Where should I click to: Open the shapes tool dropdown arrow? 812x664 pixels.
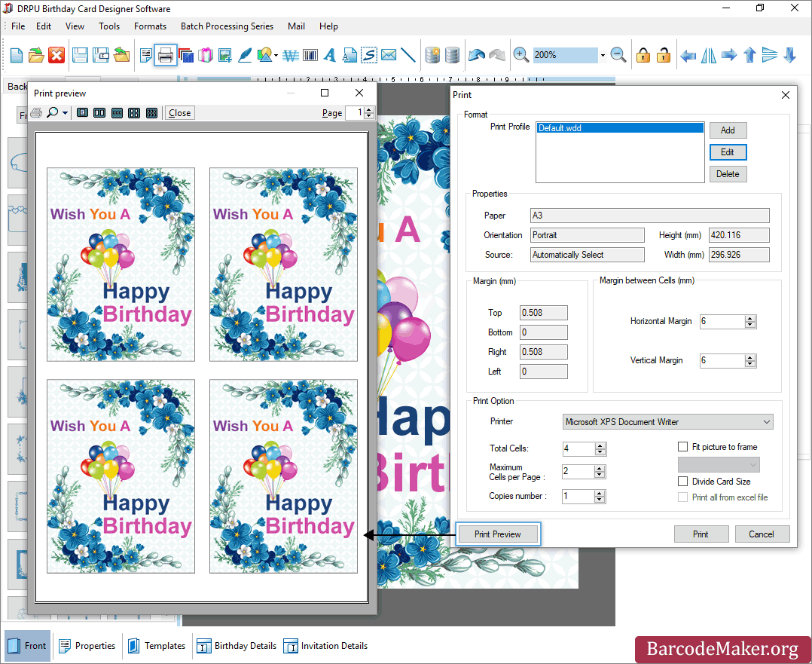(276, 55)
